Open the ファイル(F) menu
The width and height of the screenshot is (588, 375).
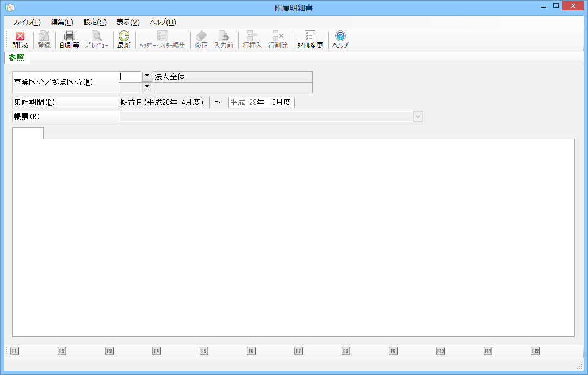click(x=27, y=22)
